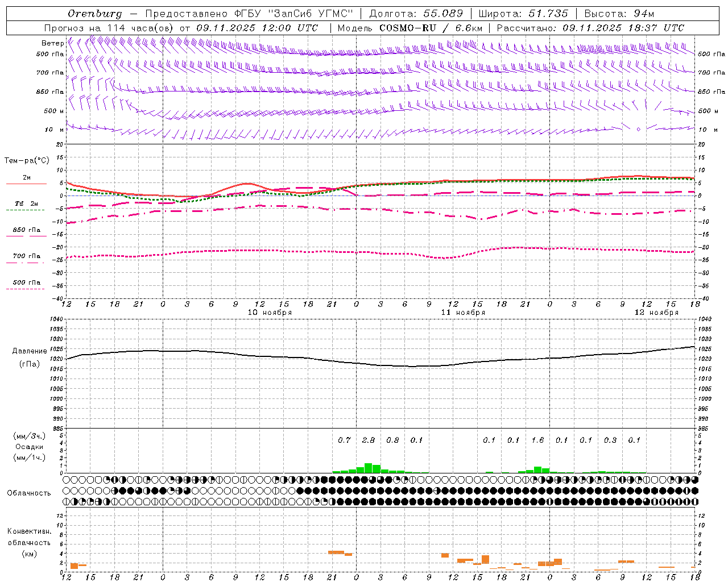Viewport: 728px width, 582px height.
Task: Click the "(мм/1ч.)" precipitation unit label
Action: [x=29, y=458]
